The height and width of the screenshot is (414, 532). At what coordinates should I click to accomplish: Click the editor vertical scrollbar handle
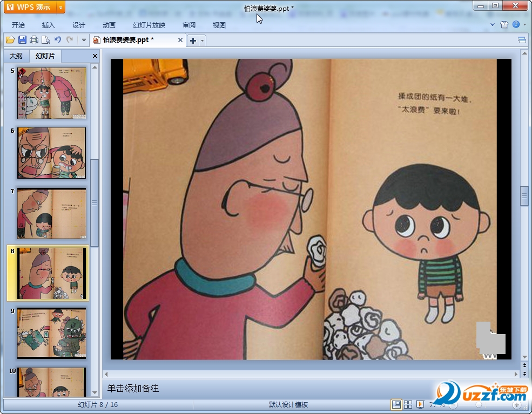524,196
